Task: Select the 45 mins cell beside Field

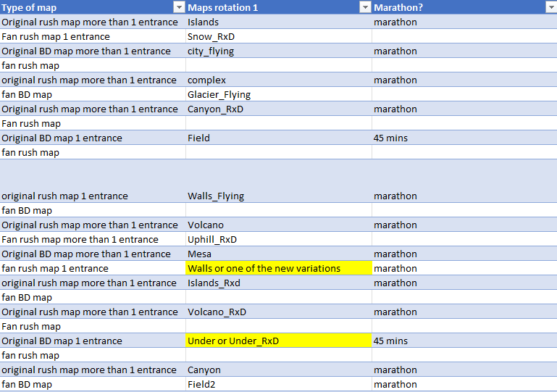Action: (464, 138)
